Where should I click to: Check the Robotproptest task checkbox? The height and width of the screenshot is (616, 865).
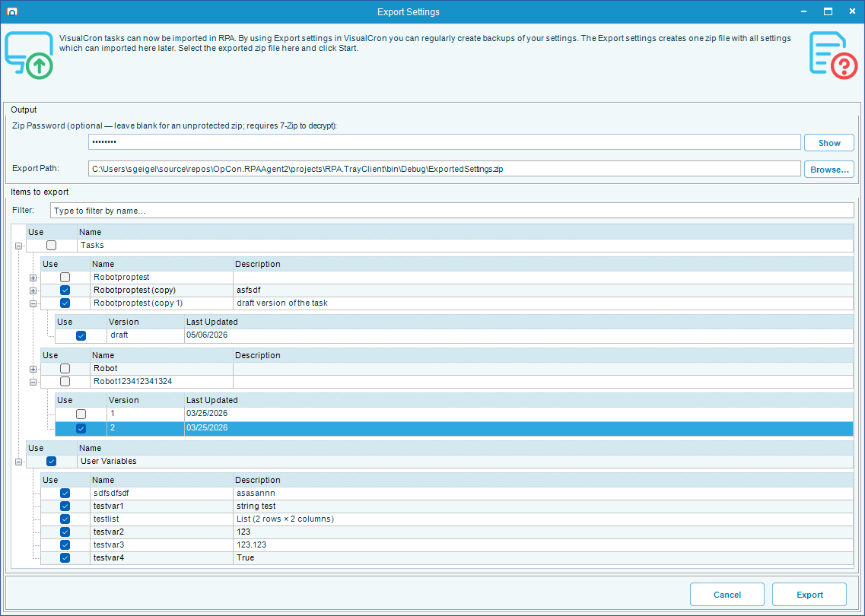(65, 278)
